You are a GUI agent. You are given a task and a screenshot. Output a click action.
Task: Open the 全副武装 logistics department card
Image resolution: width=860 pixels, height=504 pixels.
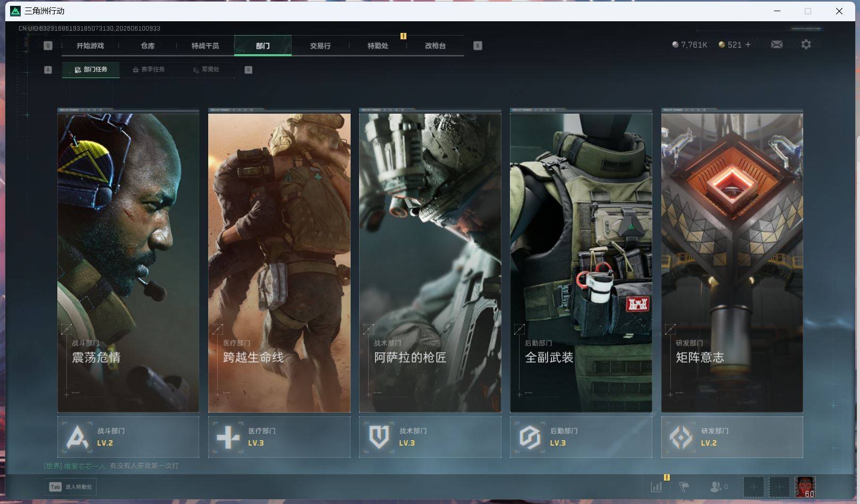581,262
